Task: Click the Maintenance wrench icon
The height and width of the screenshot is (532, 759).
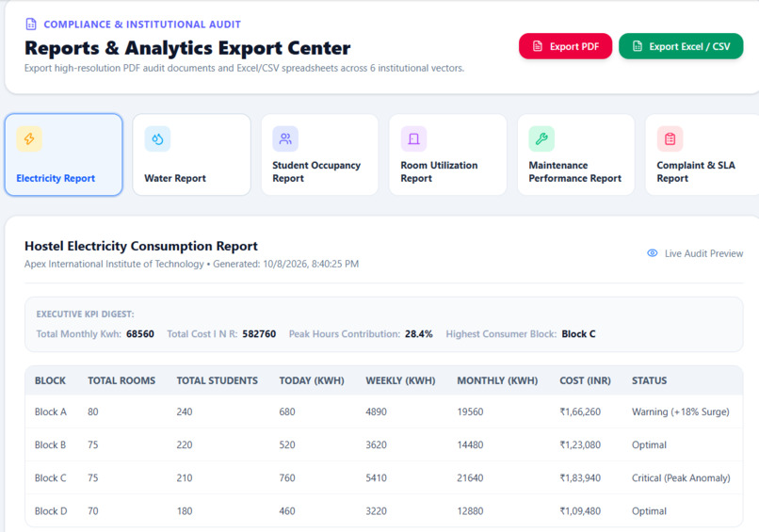Action: [x=541, y=139]
